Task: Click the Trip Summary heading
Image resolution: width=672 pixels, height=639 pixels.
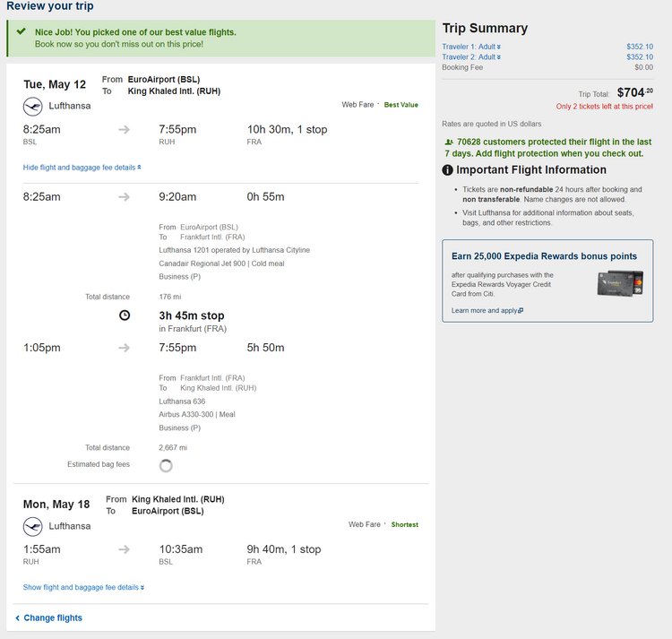Action: 485,29
